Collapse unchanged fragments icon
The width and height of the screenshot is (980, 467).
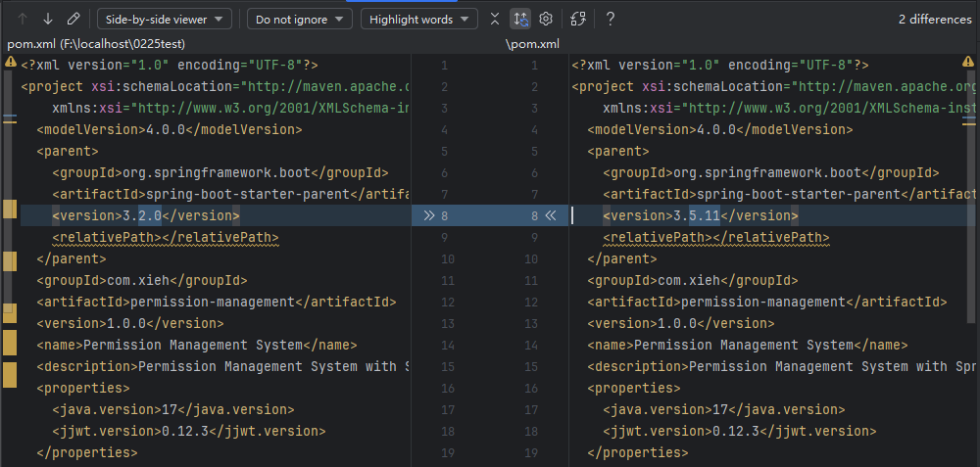click(495, 19)
